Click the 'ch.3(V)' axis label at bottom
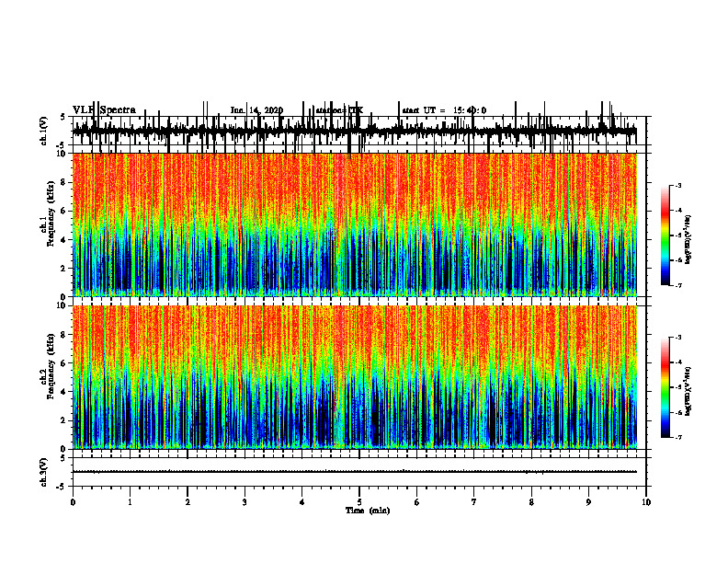 point(44,472)
